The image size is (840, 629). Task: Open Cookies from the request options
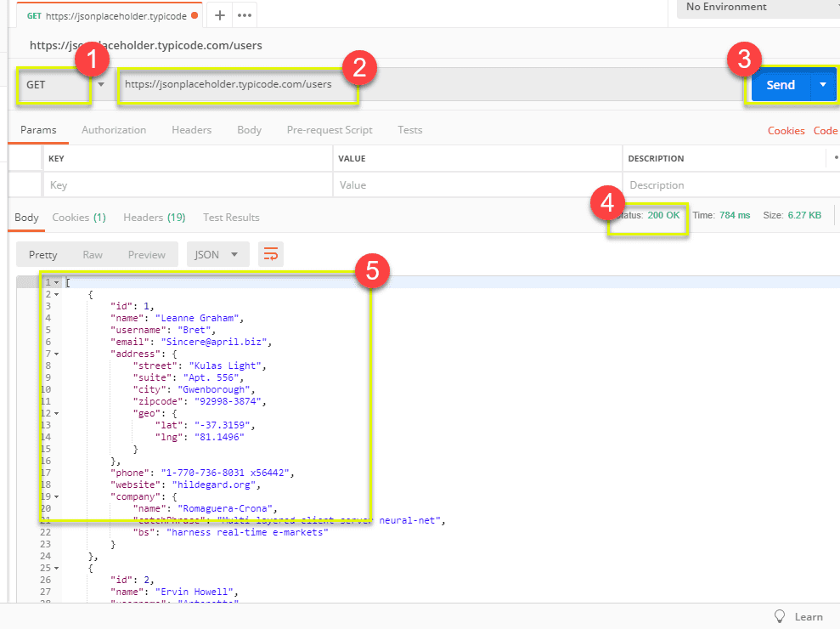tap(786, 130)
